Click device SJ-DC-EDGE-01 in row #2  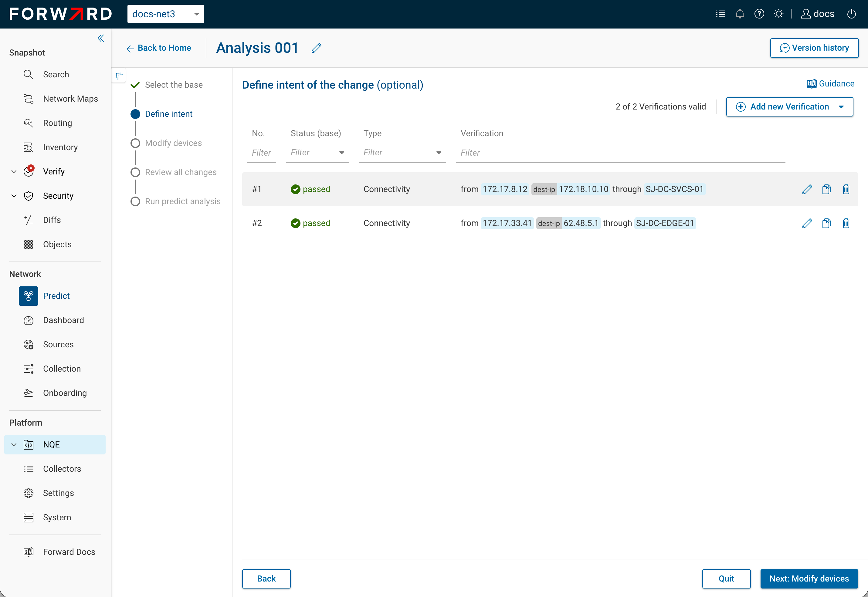tap(665, 223)
